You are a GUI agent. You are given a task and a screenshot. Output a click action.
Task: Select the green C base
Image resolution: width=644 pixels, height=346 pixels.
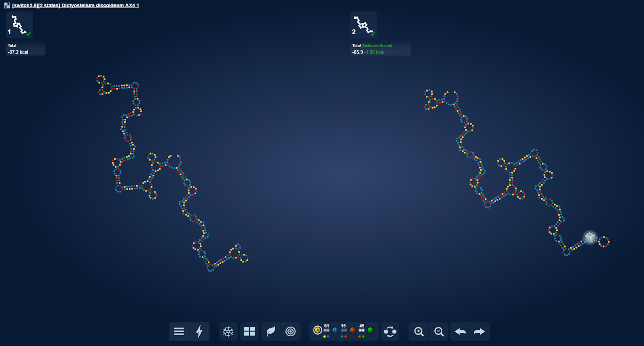pyautogui.click(x=370, y=330)
